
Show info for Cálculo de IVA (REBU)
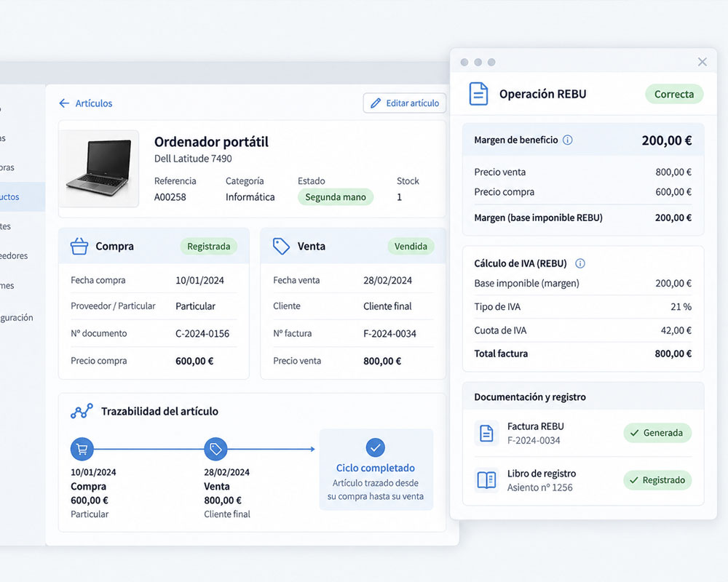(580, 263)
